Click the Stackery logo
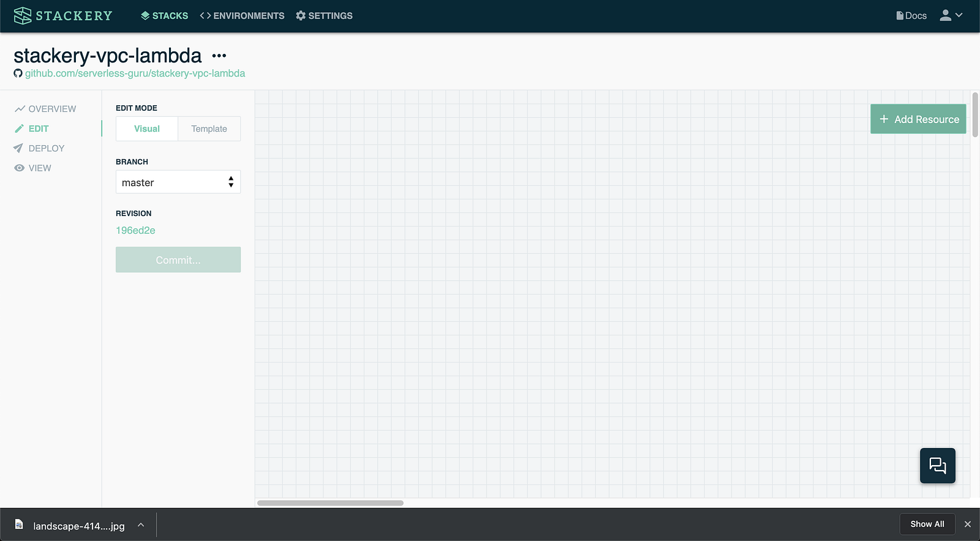The image size is (980, 541). 63,16
